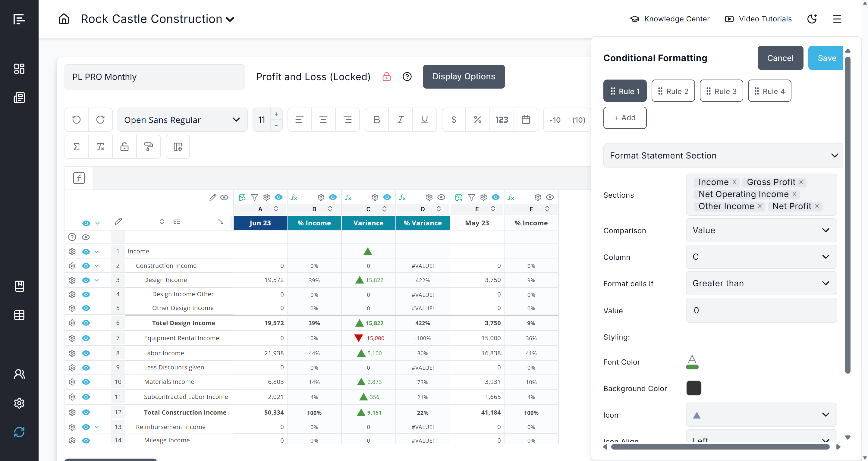Screen dimensions: 868x461
Task: Click the sync refresh icon in sidebar
Action: pos(19,432)
